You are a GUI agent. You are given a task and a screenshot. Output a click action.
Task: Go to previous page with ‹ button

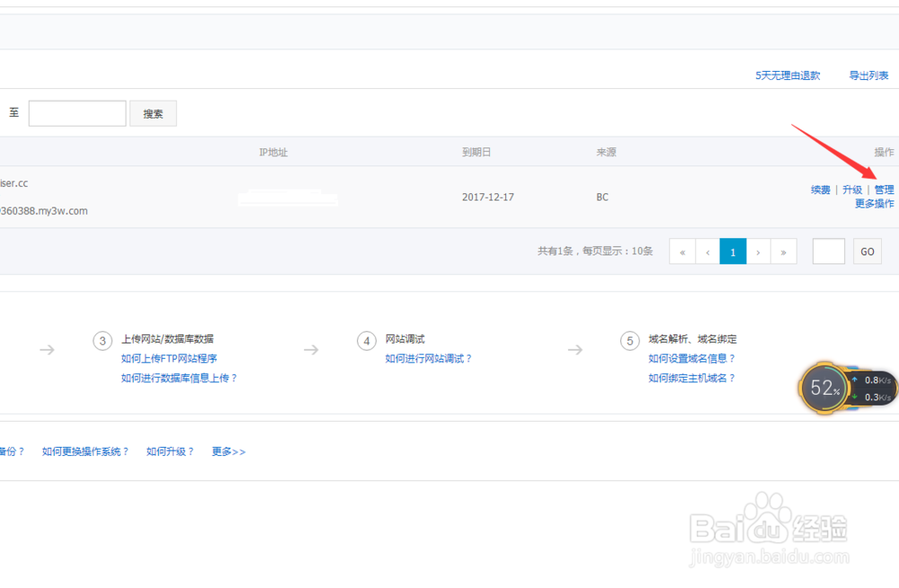pyautogui.click(x=708, y=251)
